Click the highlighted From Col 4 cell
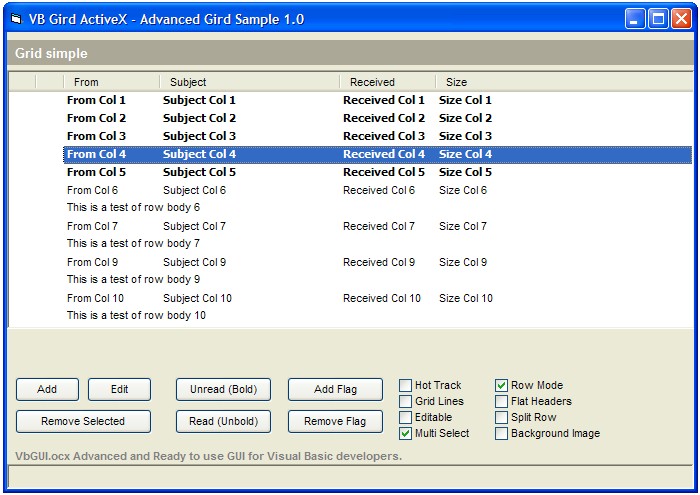Viewport: 700px width, 495px height. (x=96, y=154)
